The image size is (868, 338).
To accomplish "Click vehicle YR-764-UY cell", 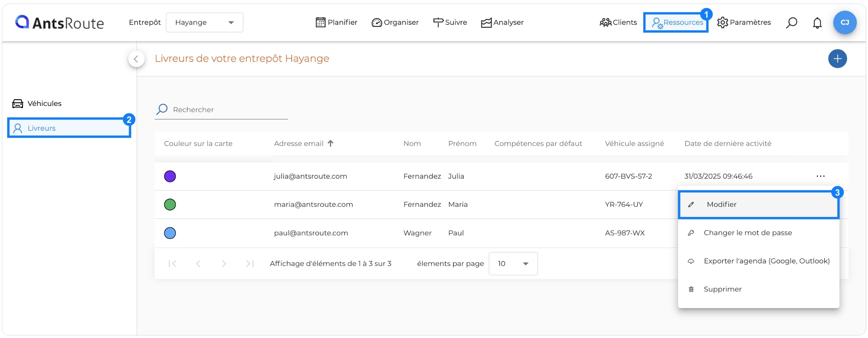I will point(624,204).
